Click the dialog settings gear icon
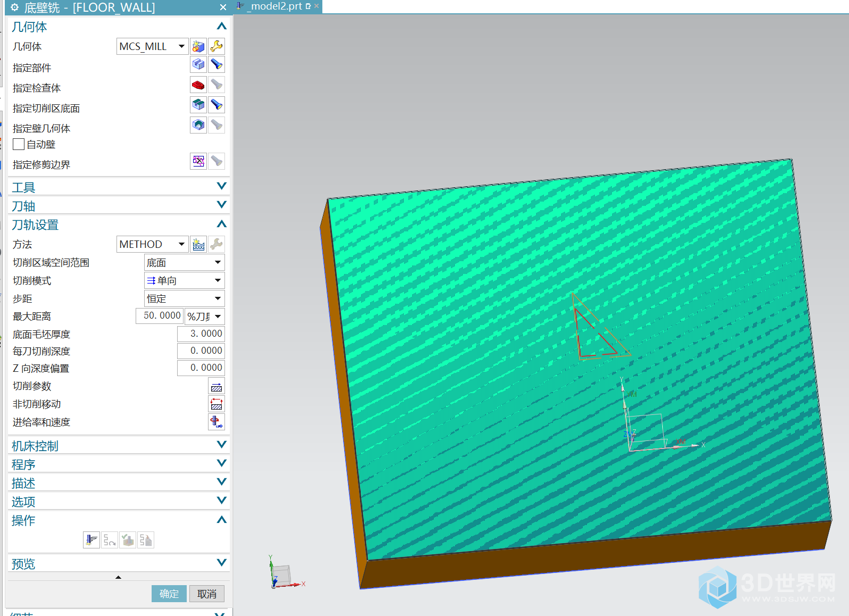Image resolution: width=849 pixels, height=616 pixels. coord(15,7)
